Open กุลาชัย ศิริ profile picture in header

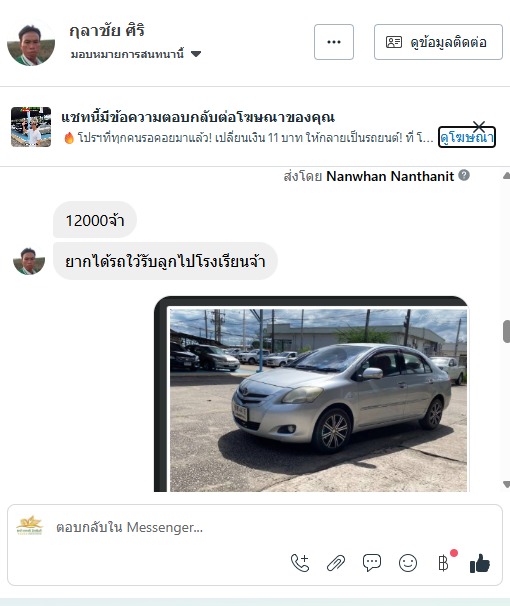[31, 42]
